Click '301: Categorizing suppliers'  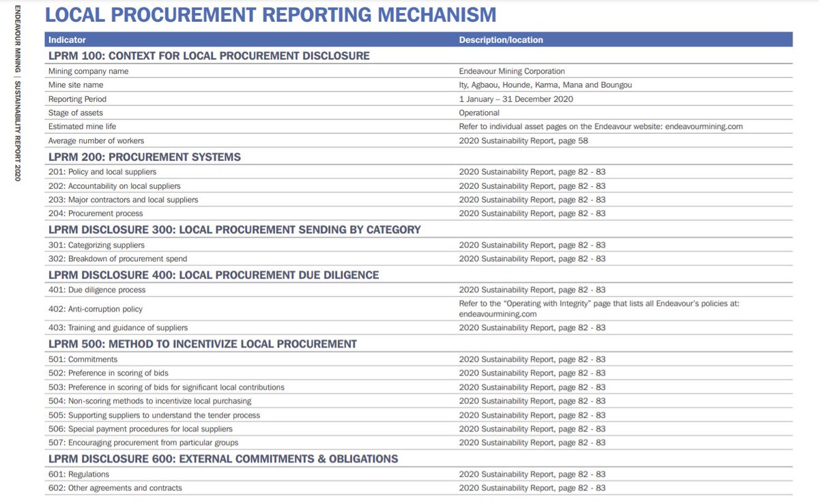tap(97, 245)
